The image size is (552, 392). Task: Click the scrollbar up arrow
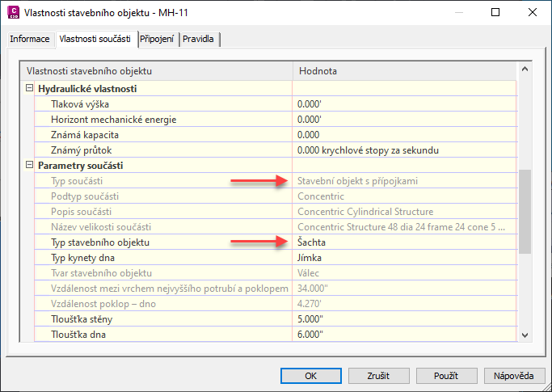tap(525, 69)
